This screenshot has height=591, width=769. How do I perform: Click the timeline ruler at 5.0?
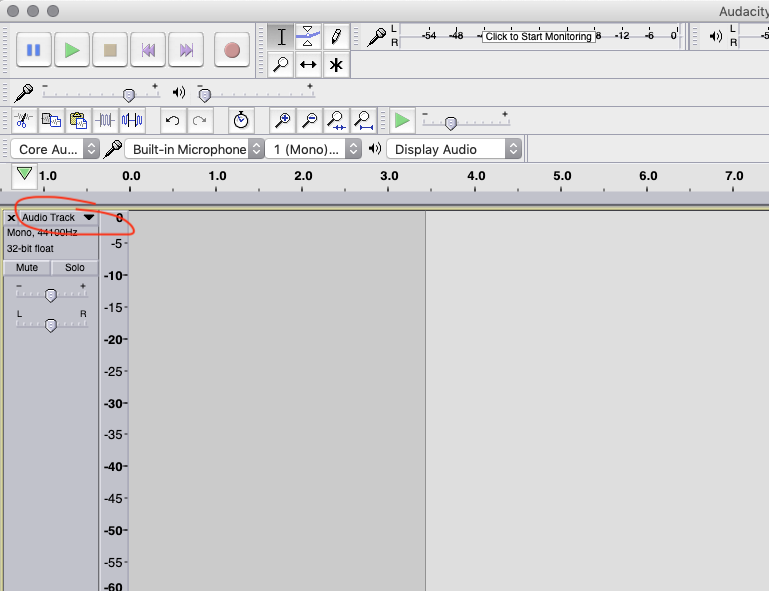(x=562, y=177)
